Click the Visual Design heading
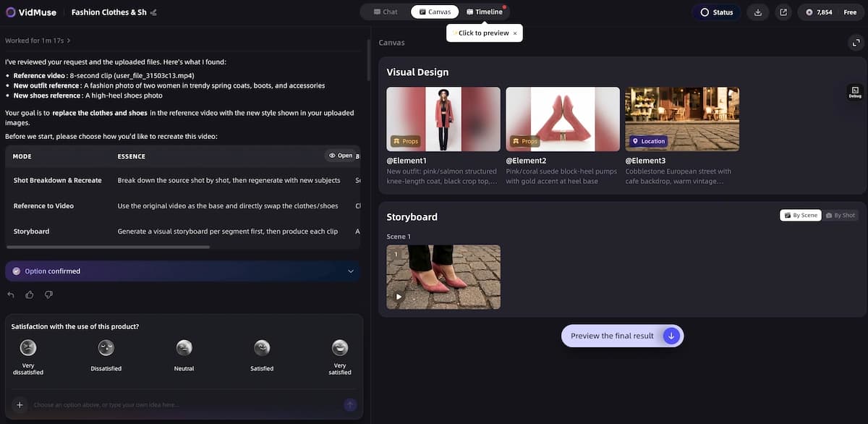 point(417,72)
